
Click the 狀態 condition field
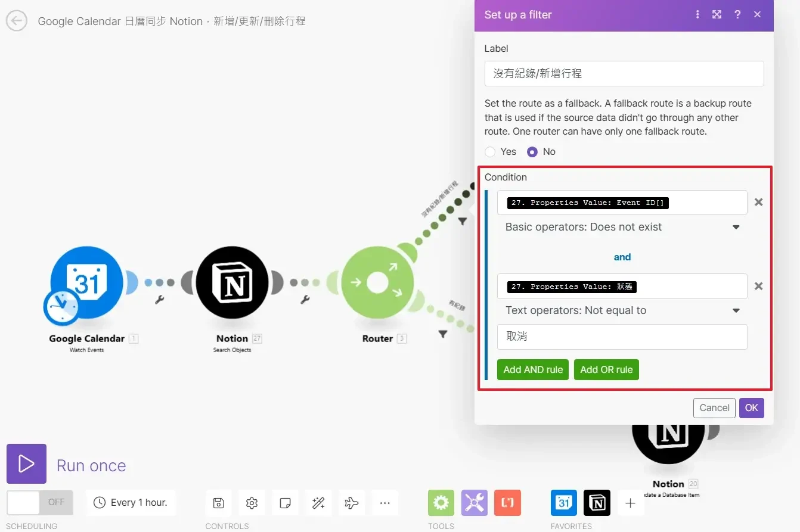(622, 287)
